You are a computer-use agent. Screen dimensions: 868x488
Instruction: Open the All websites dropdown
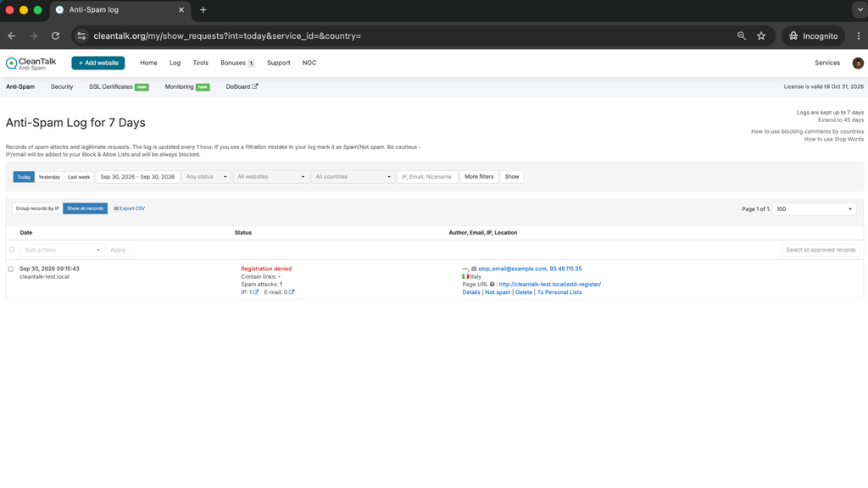[x=270, y=177]
